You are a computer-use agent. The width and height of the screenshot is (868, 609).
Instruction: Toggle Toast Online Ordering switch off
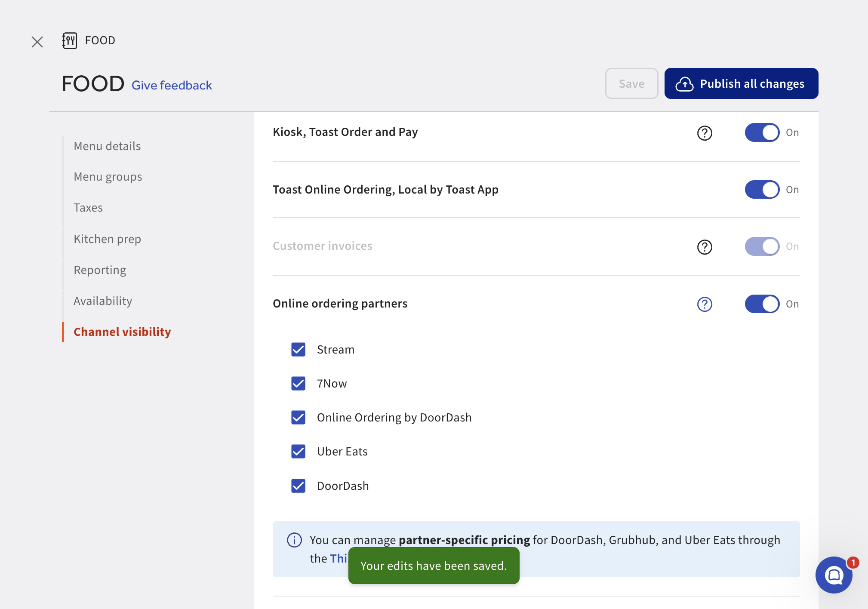tap(762, 190)
